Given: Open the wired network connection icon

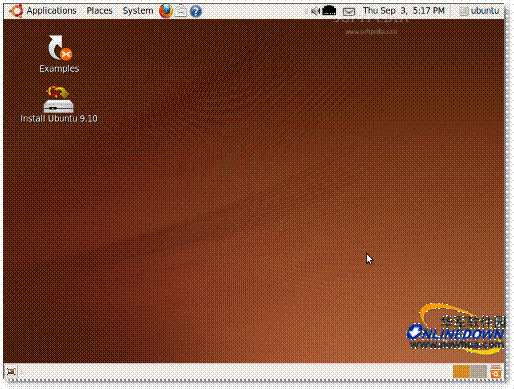Looking at the screenshot, I should pyautogui.click(x=329, y=11).
